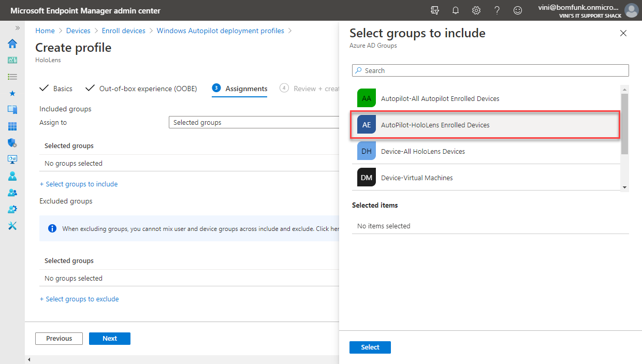This screenshot has width=642, height=364.
Task: Expand the left sidebar menu
Action: (x=18, y=28)
